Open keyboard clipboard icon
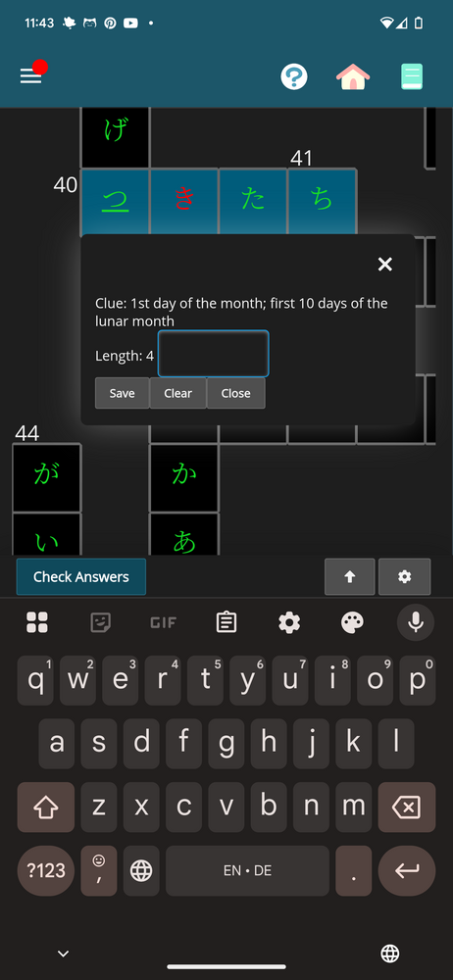 point(226,622)
